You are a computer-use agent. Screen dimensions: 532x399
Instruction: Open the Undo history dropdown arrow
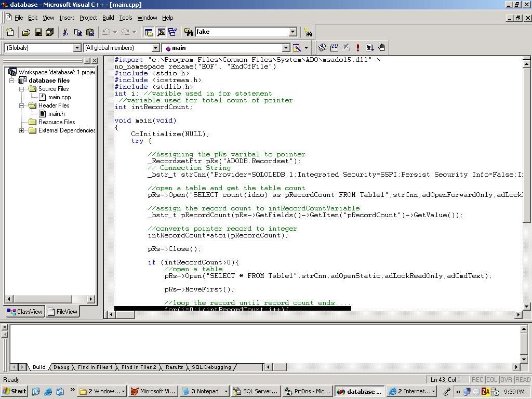point(115,32)
